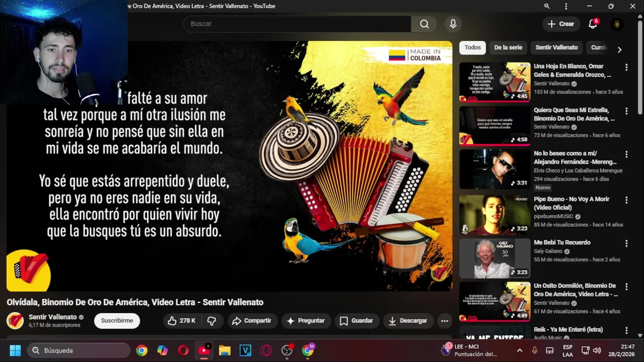Open network status icon in tray

point(586,350)
